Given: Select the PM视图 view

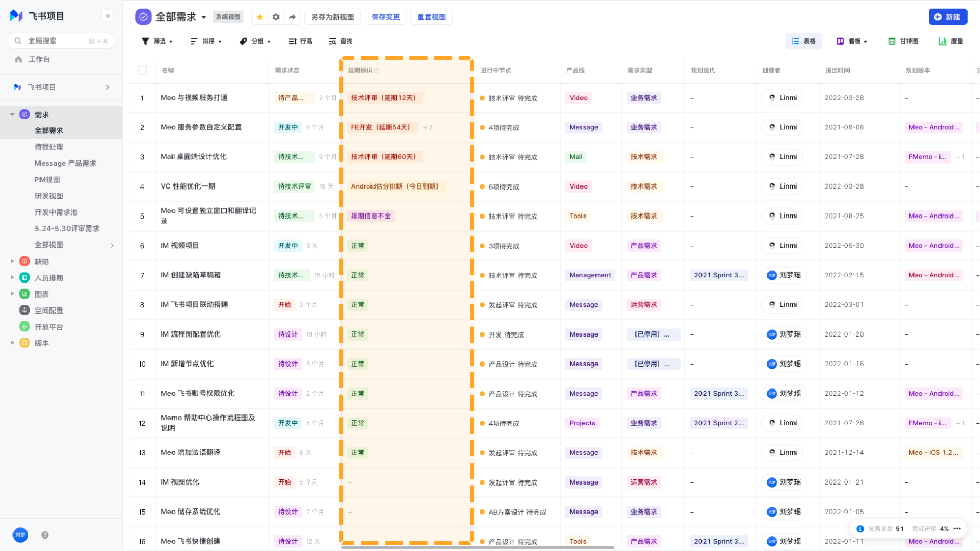Looking at the screenshot, I should click(47, 180).
